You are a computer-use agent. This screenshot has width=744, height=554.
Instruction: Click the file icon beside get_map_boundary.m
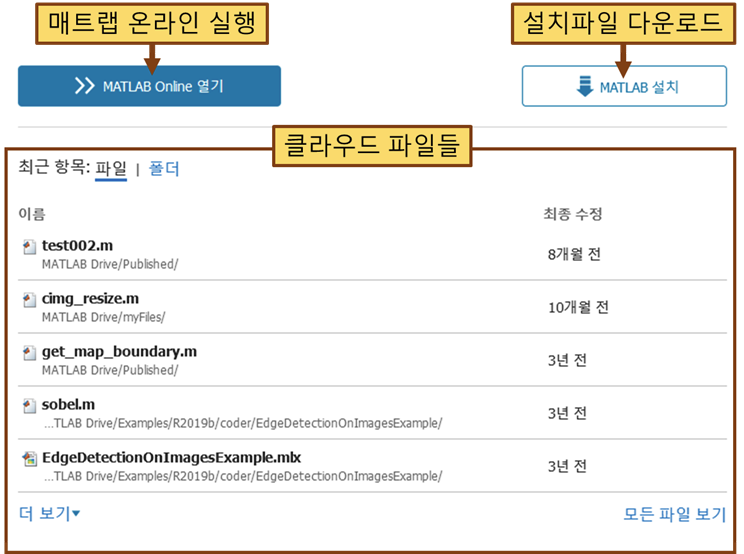pyautogui.click(x=29, y=353)
